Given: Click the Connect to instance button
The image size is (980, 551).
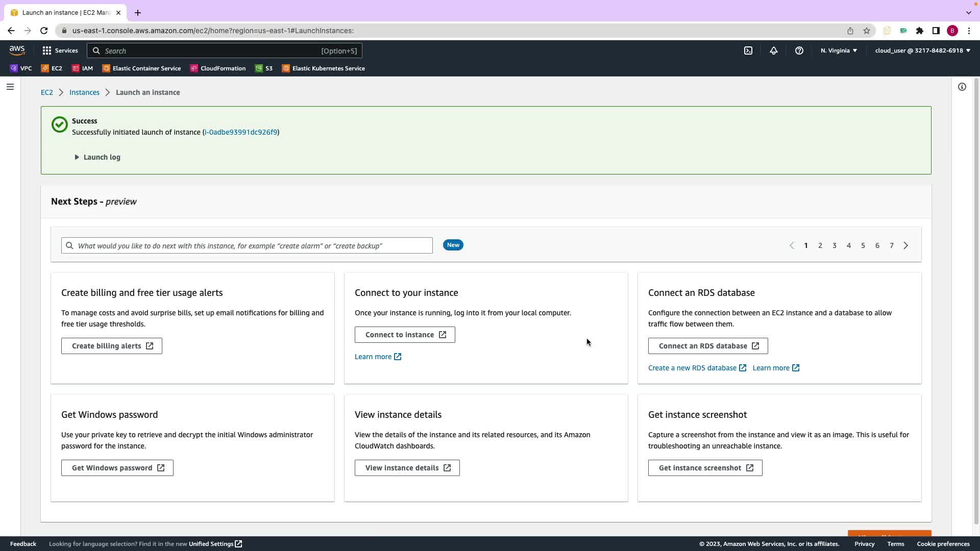Looking at the screenshot, I should click(x=405, y=335).
